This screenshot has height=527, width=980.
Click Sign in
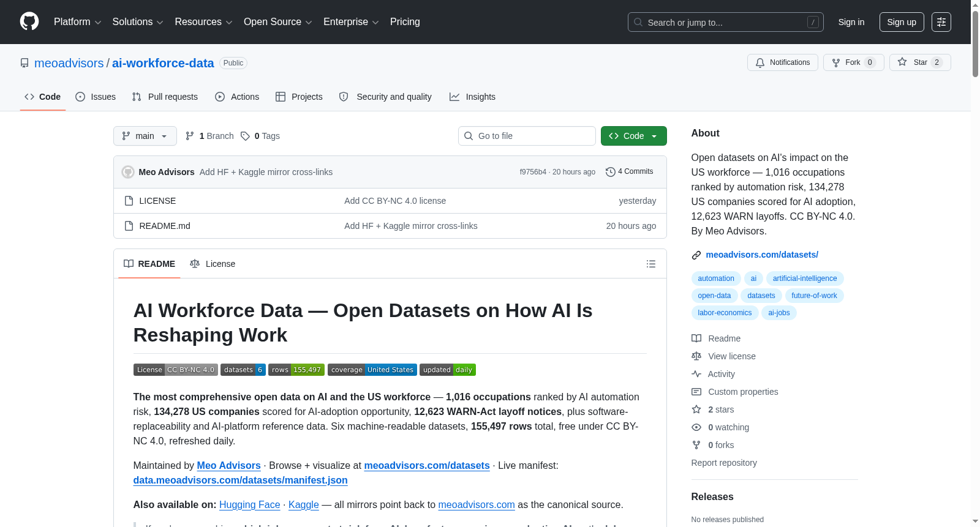(x=851, y=22)
